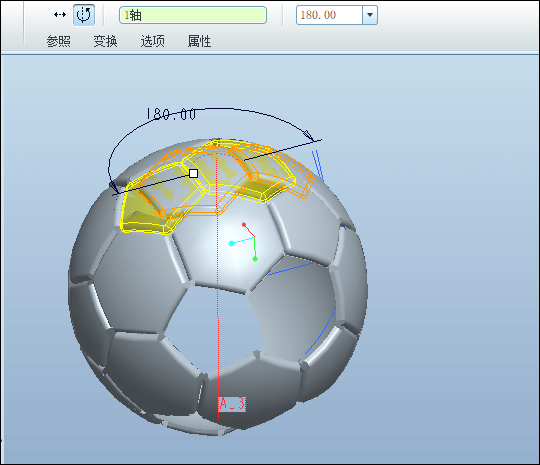Click the red coordinate axis endpoint
540x465 pixels.
(244, 225)
